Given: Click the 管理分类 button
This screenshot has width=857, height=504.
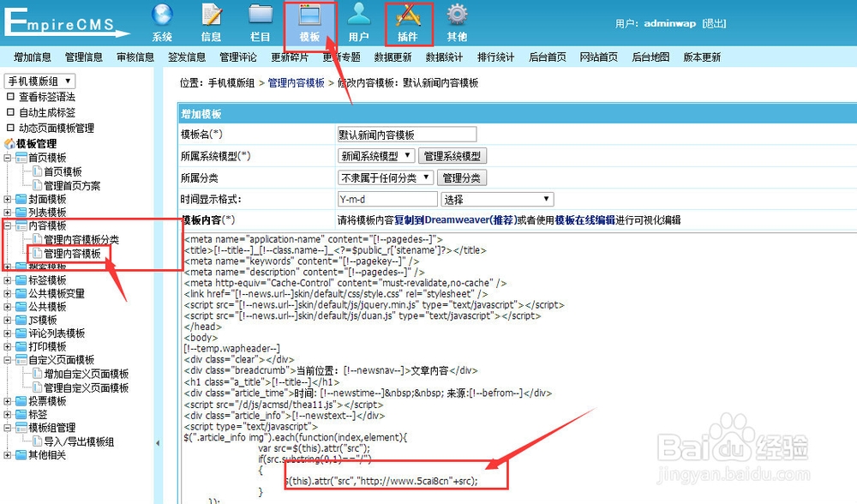Looking at the screenshot, I should click(x=462, y=177).
